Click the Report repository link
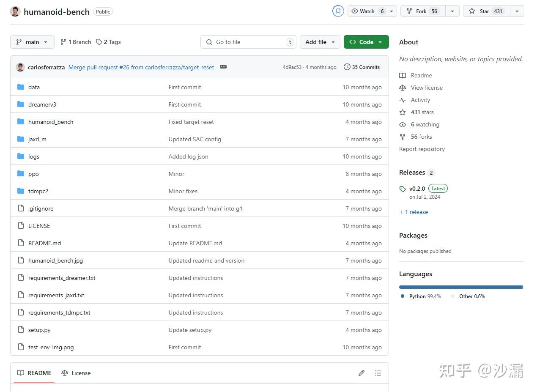 point(422,149)
